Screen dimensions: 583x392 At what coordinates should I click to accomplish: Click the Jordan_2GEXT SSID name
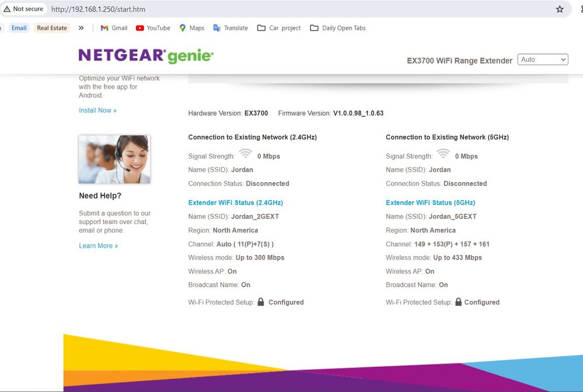[255, 216]
